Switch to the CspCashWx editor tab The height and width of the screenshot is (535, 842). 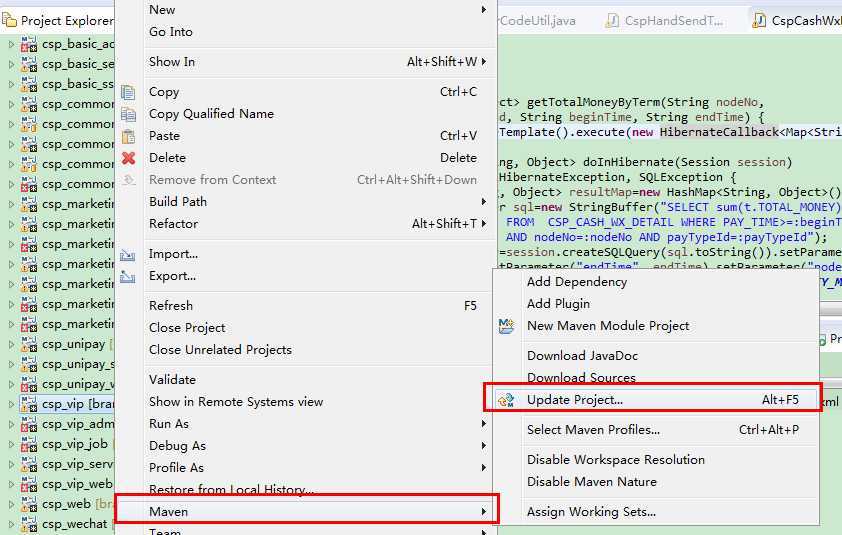(x=797, y=20)
